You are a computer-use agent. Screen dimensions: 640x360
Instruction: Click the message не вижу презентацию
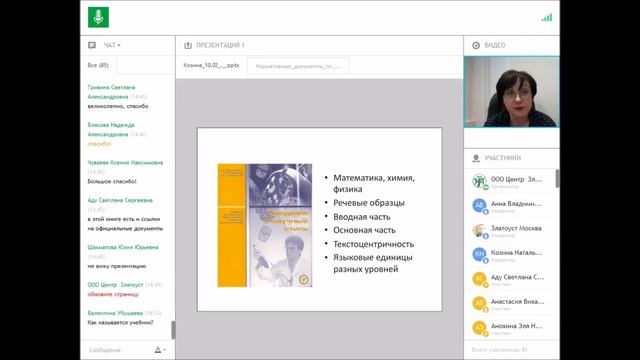[x=117, y=266]
